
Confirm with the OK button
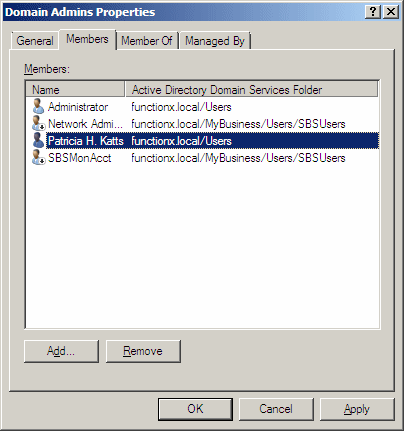[195, 409]
